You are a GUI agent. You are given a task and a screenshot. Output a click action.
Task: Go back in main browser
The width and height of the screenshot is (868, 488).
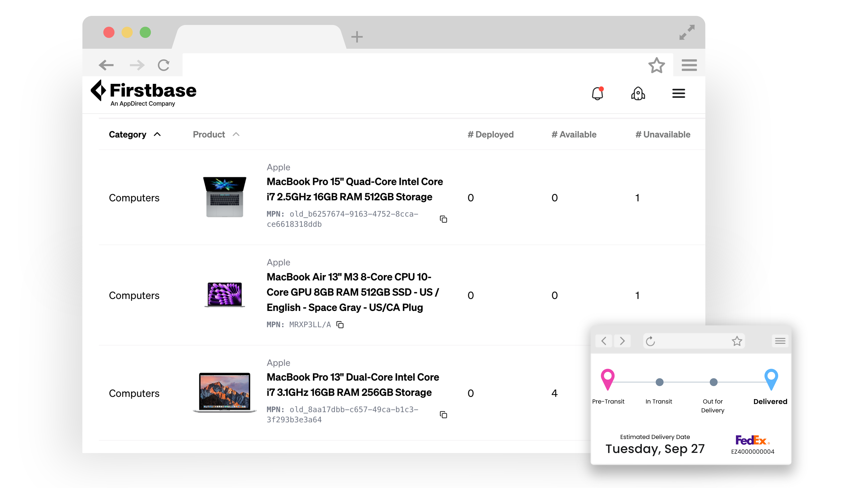tap(106, 65)
